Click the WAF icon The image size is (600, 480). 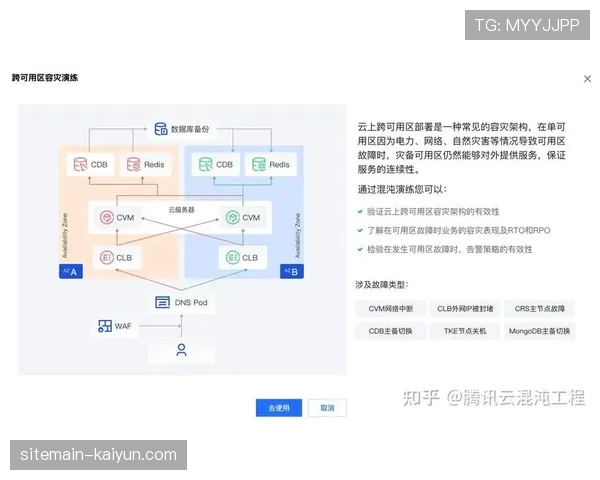tap(105, 326)
